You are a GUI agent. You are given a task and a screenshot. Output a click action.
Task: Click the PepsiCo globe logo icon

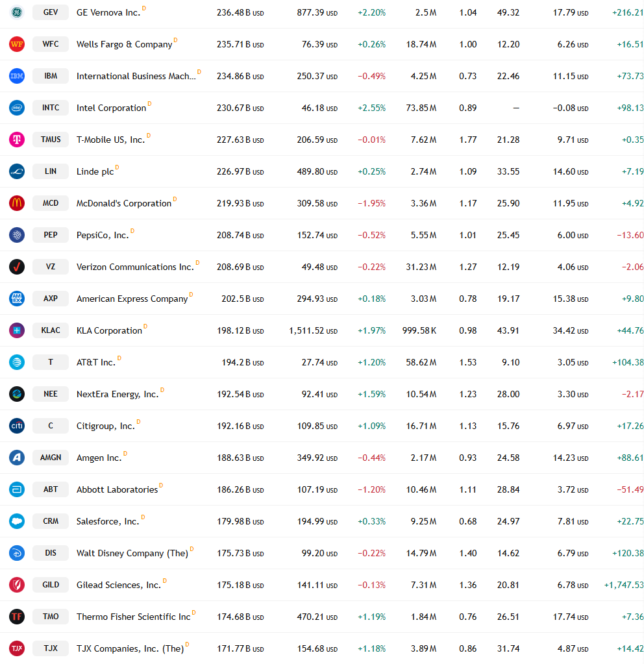coord(17,234)
